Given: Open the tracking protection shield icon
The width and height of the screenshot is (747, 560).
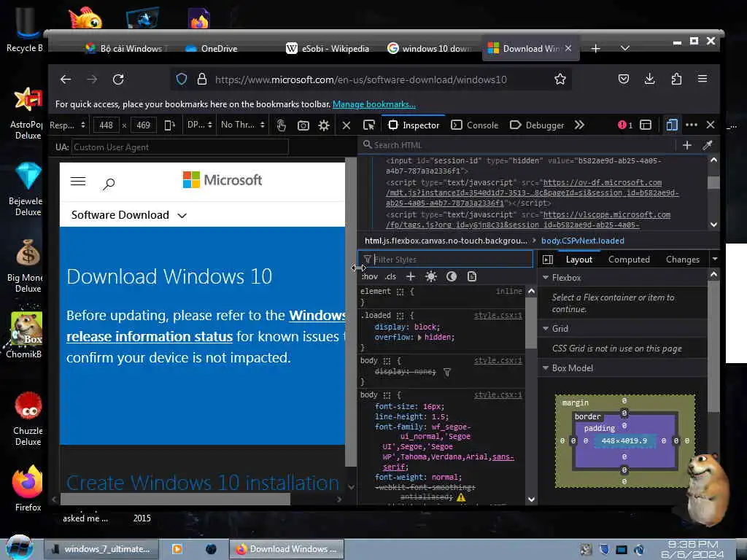Looking at the screenshot, I should tap(182, 79).
